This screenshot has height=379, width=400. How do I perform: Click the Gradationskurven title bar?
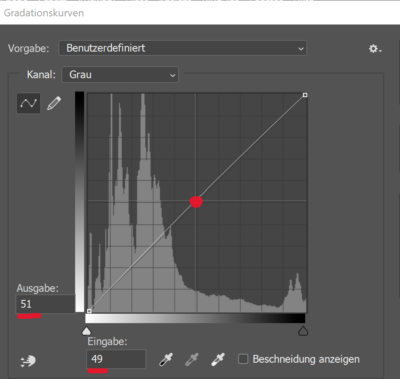[x=200, y=13]
